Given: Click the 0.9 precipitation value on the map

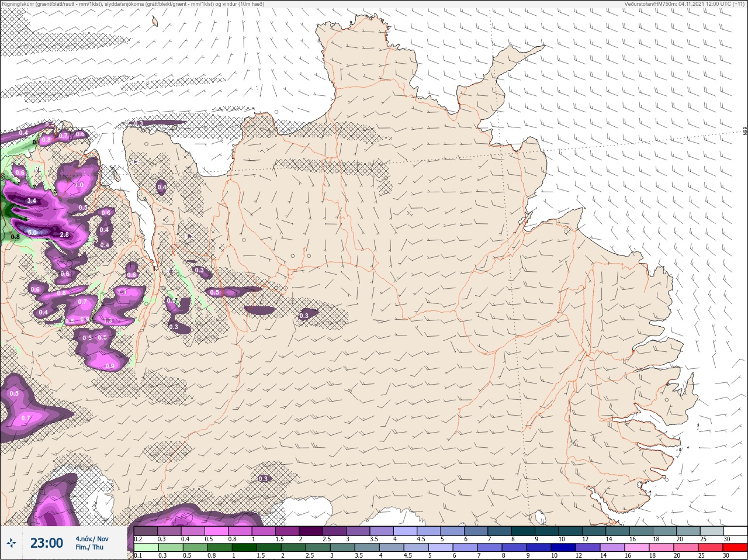Looking at the screenshot, I should point(110,367).
